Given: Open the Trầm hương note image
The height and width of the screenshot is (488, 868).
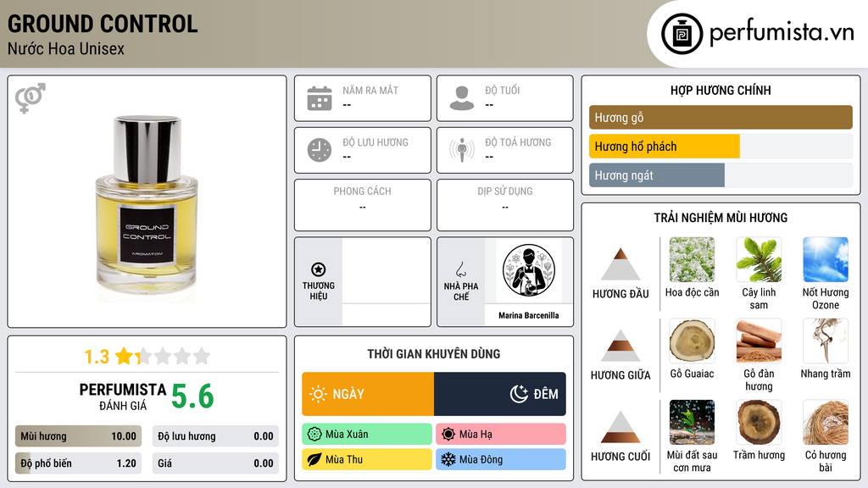Looking at the screenshot, I should [759, 422].
